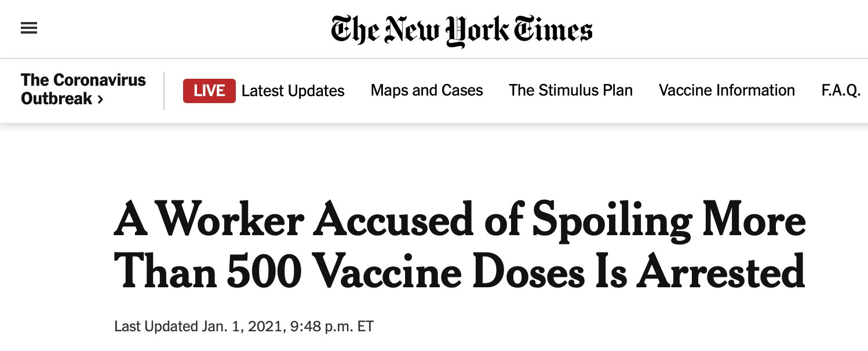
Task: Click the article headline
Action: 459,246
